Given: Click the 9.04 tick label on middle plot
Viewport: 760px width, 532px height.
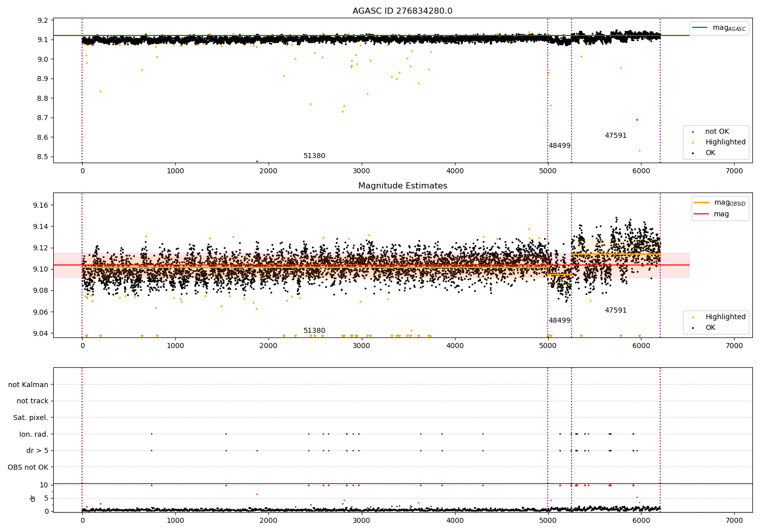Looking at the screenshot, I should (41, 333).
